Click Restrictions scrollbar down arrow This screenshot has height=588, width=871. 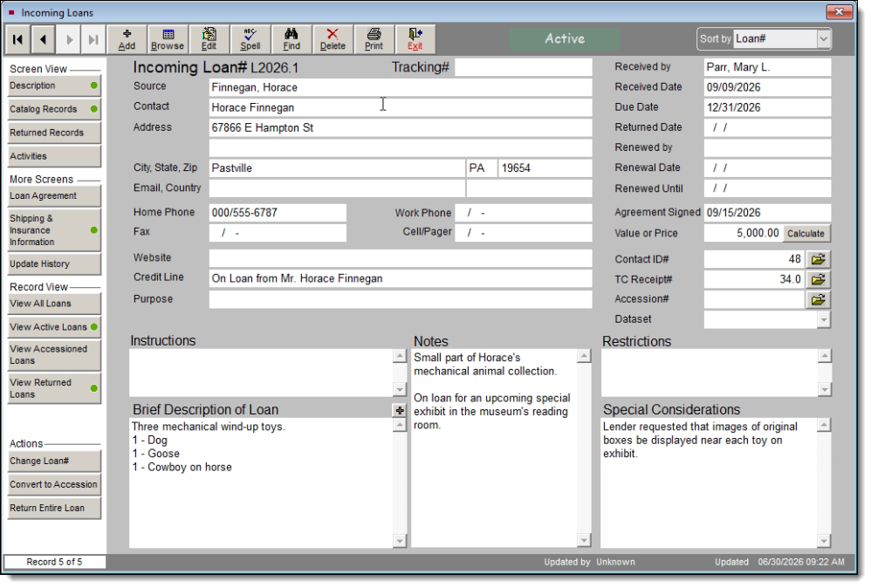tap(825, 390)
